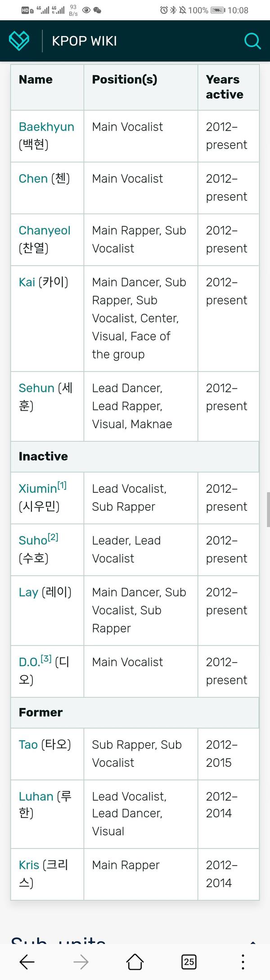Open the Lay member link

tap(28, 592)
